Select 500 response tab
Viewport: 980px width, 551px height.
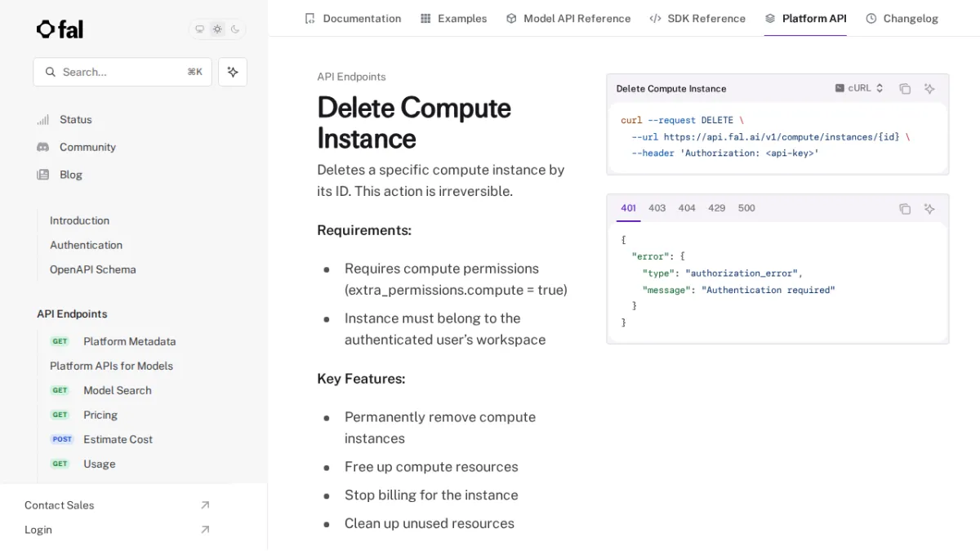pos(746,208)
